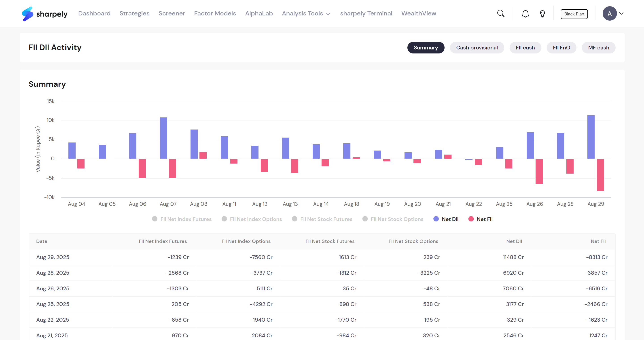Select the Cash provisional button
The height and width of the screenshot is (340, 644).
[x=477, y=47]
